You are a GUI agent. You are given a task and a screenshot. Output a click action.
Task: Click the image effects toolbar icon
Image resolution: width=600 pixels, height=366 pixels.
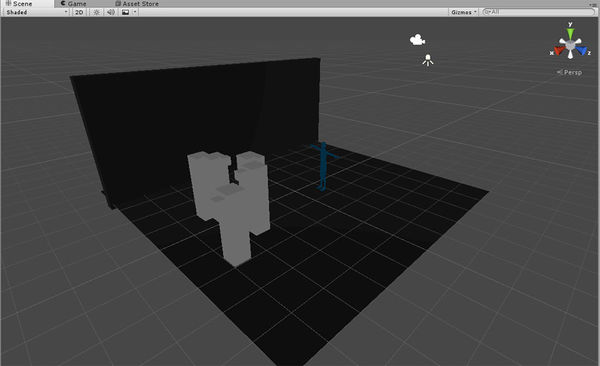tap(125, 12)
